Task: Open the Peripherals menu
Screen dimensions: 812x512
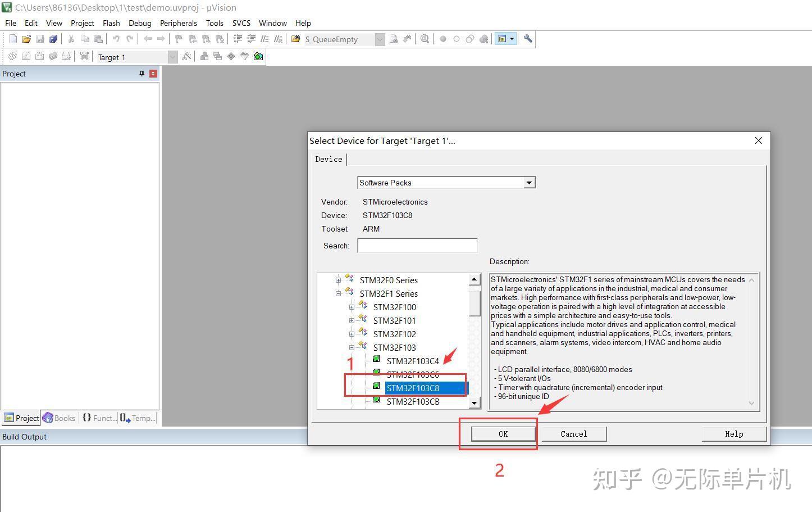Action: pyautogui.click(x=178, y=23)
